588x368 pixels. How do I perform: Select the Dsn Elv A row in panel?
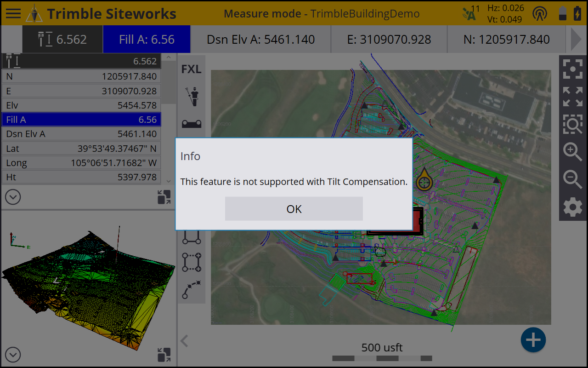(x=81, y=134)
